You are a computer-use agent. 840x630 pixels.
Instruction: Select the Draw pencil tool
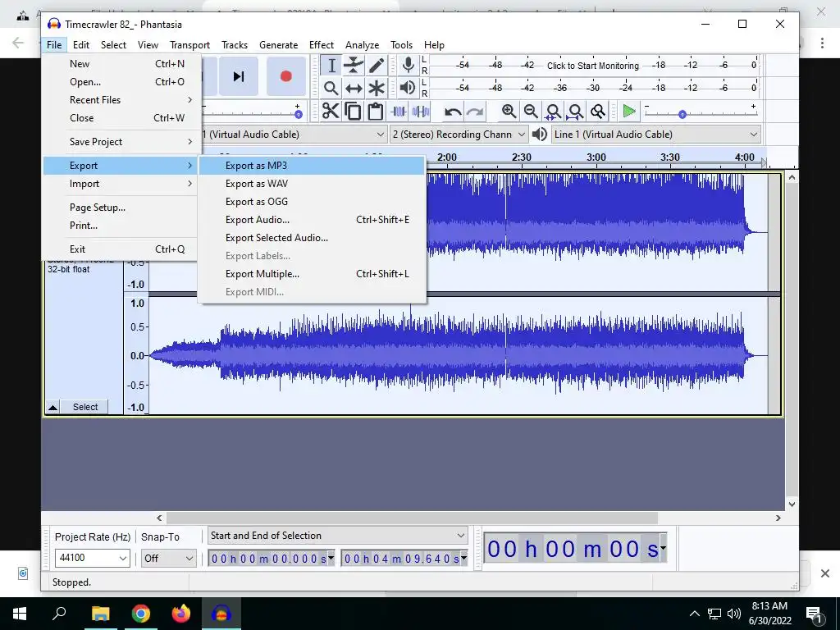click(x=376, y=66)
